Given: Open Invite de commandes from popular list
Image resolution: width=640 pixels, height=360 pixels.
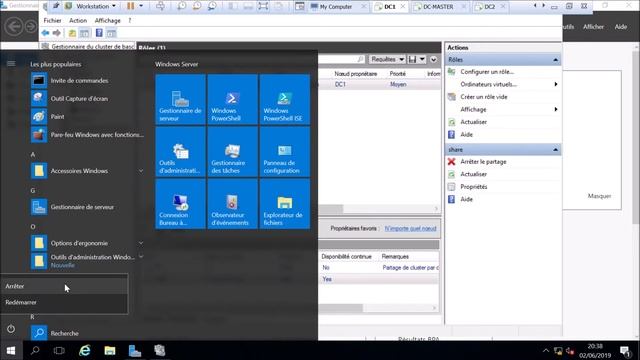Looking at the screenshot, I should click(87, 80).
